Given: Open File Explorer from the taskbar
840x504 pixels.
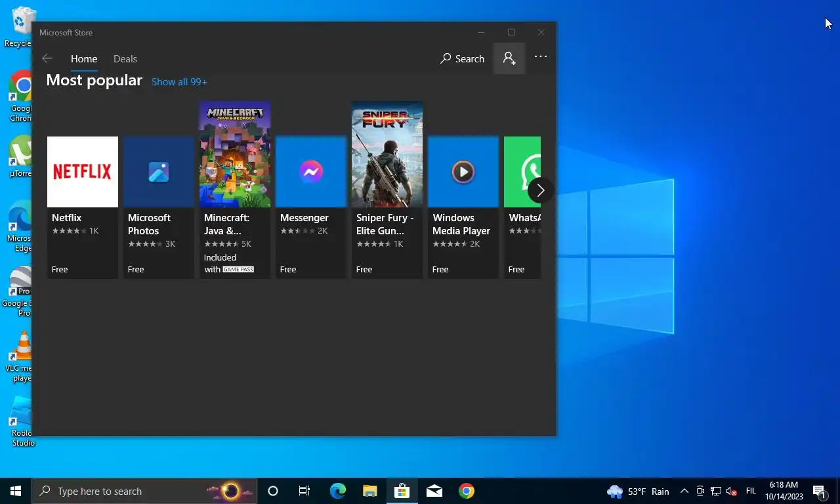Looking at the screenshot, I should (370, 491).
